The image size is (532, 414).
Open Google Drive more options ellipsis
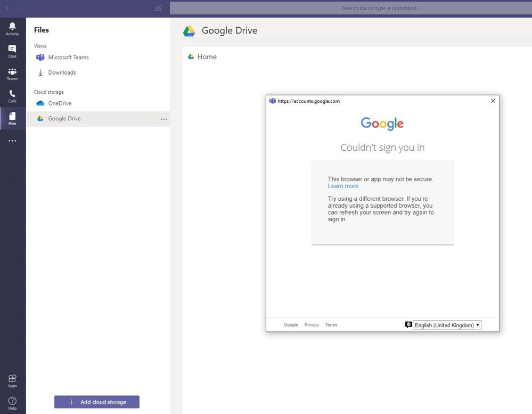pos(164,119)
